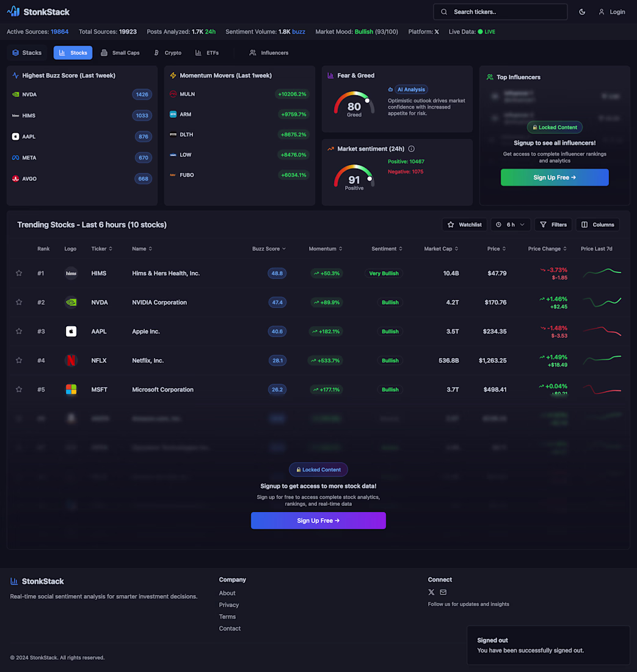637x672 pixels.
Task: Click the Microsoft logo in table
Action: (x=71, y=390)
